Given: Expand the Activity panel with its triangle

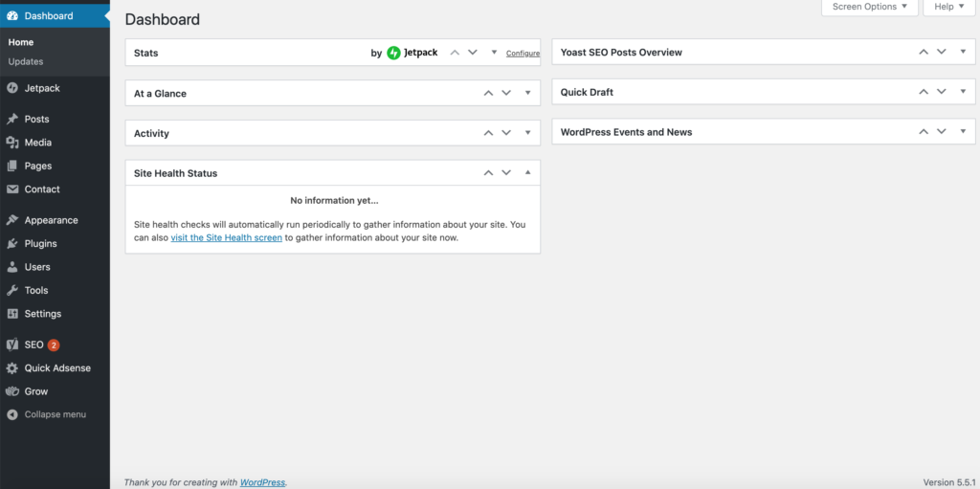Looking at the screenshot, I should pos(528,133).
